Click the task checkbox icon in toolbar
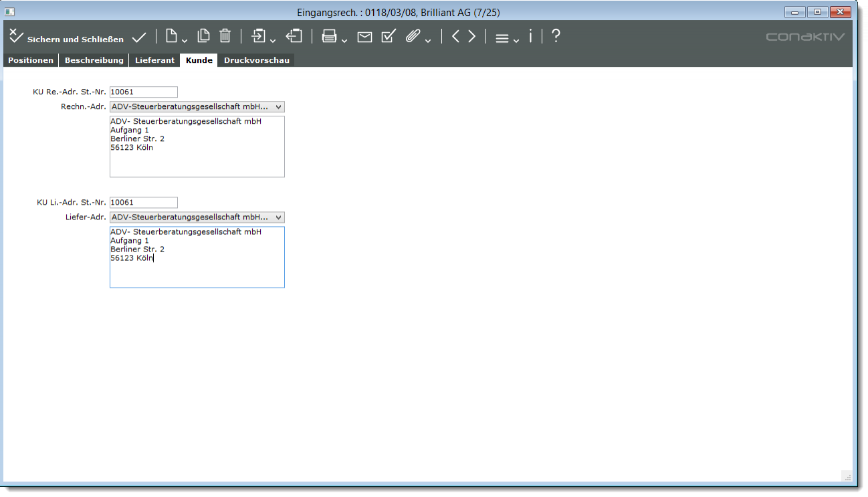This screenshot has width=868, height=497. [x=389, y=37]
